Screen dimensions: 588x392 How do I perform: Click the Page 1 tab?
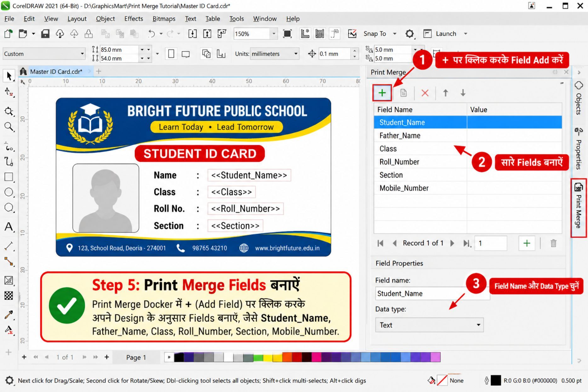click(x=136, y=357)
